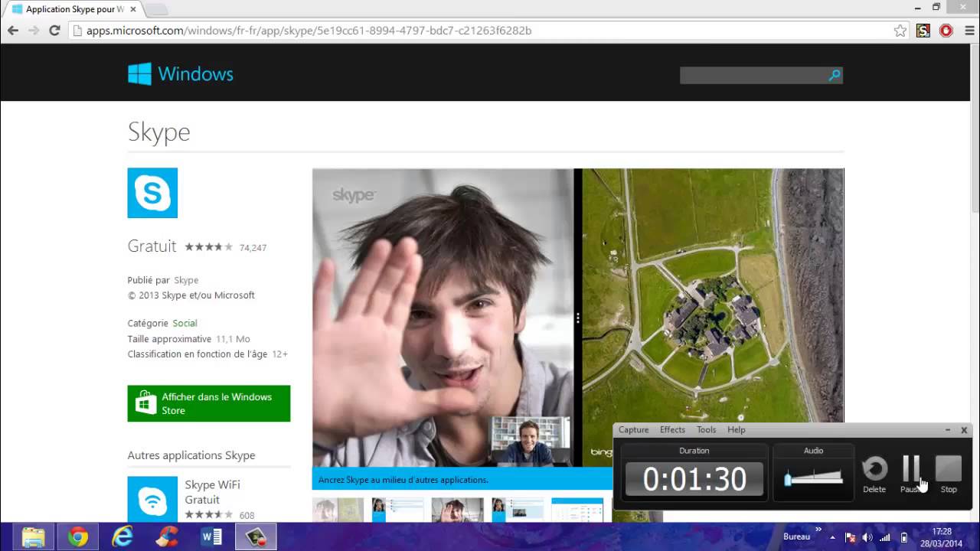Open File Explorer from the taskbar
This screenshot has height=551, width=980.
pyautogui.click(x=33, y=537)
